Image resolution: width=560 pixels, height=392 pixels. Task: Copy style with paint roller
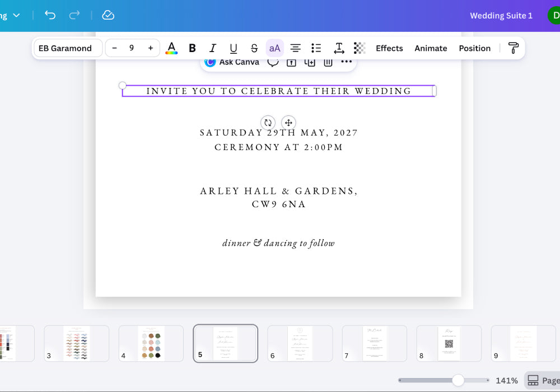[513, 48]
